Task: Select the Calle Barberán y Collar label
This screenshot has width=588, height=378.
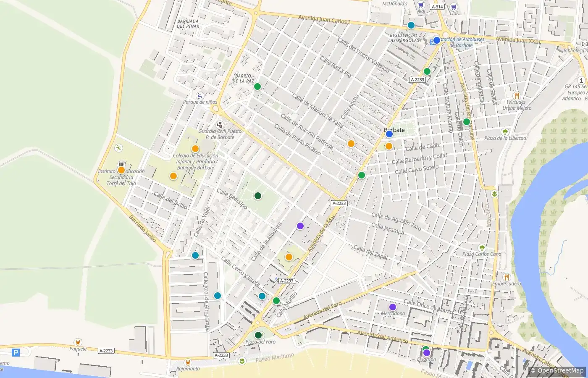Action: tap(420, 159)
